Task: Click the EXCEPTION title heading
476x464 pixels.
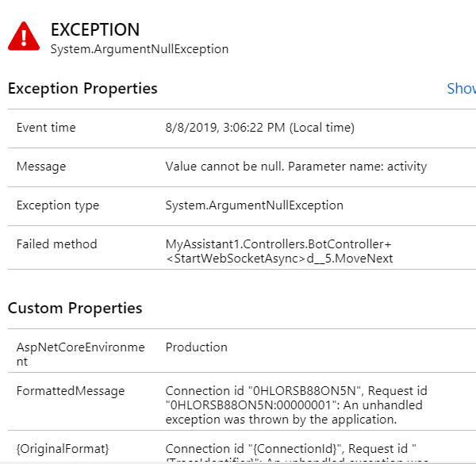Action: 95,30
